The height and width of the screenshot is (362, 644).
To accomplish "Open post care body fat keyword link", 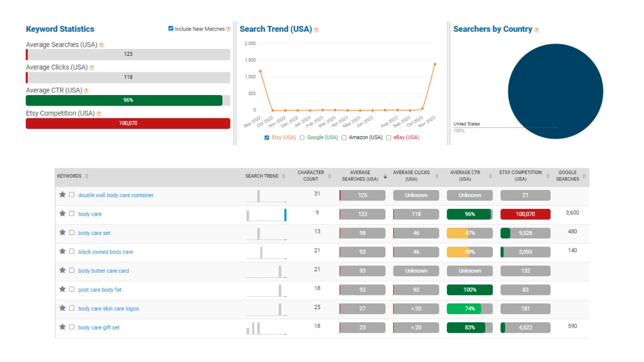I will coord(100,290).
